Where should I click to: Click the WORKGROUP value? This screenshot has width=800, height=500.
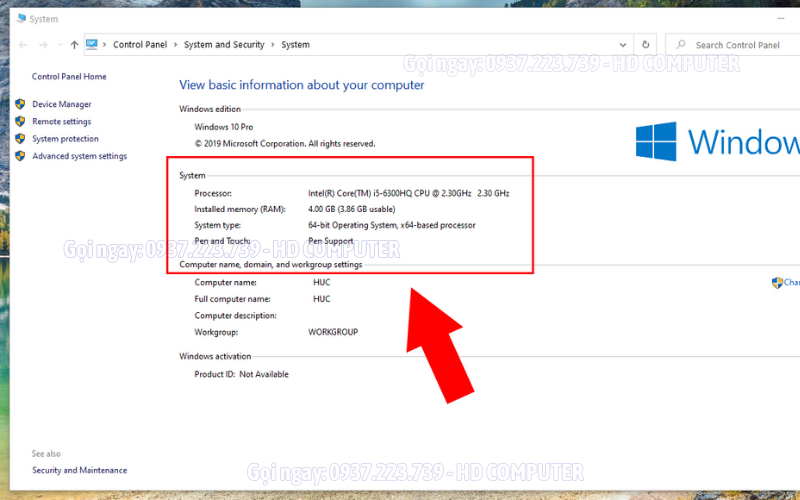click(x=333, y=332)
